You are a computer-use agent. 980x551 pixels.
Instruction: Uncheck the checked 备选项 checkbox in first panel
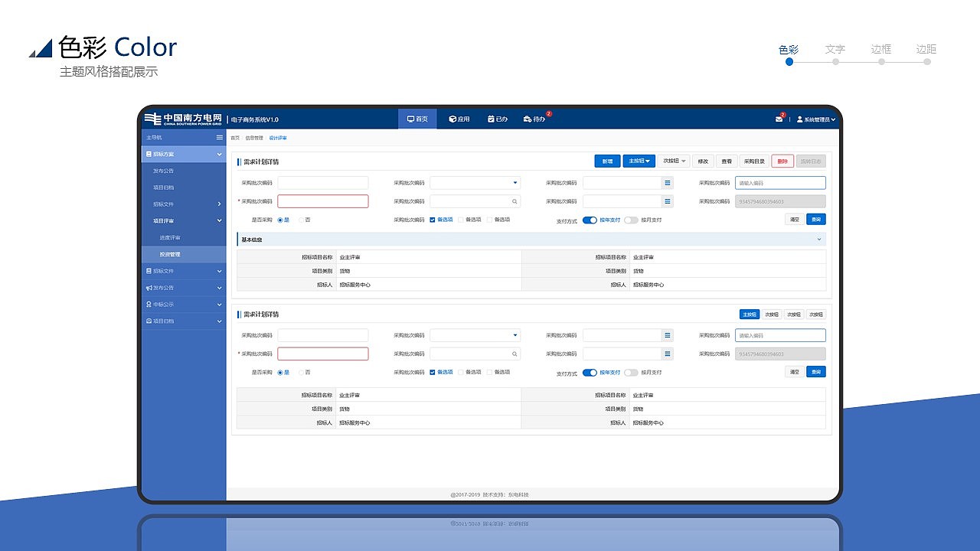click(433, 220)
